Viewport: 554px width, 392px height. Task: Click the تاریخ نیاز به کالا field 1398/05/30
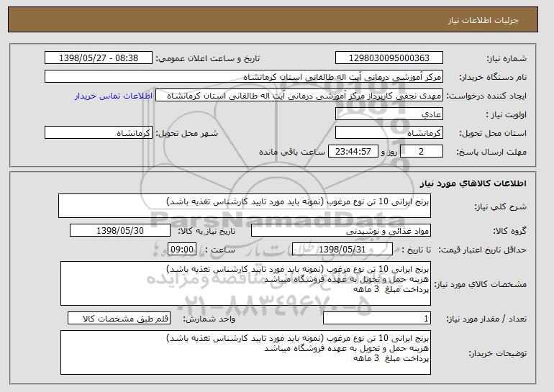[x=120, y=231]
